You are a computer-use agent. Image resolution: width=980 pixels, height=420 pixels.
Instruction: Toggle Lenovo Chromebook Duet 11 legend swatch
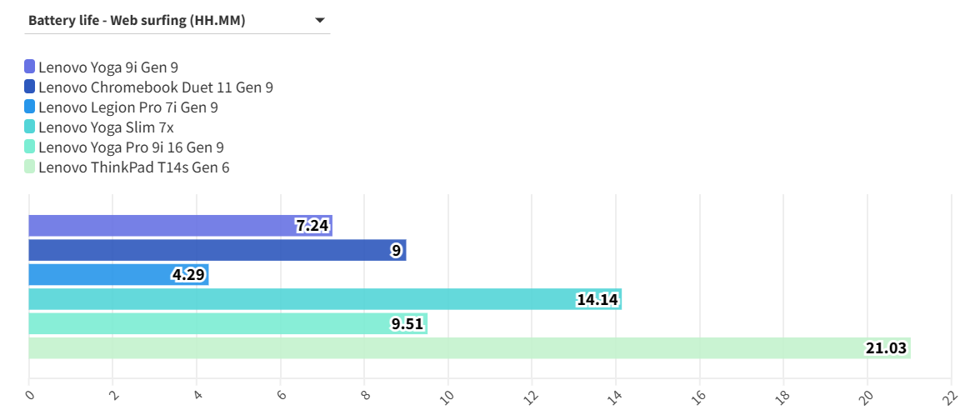[30, 87]
